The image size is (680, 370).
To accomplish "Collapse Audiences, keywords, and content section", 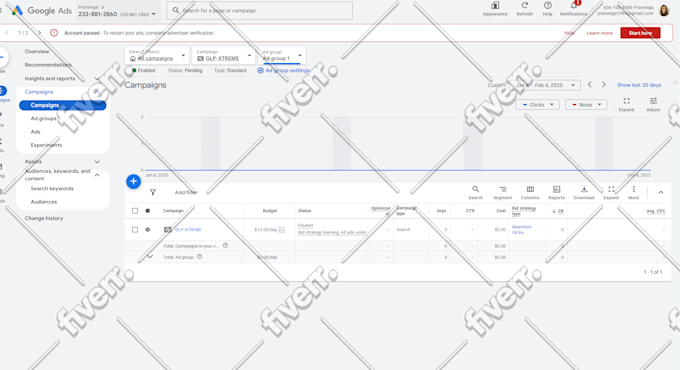I will [x=97, y=175].
